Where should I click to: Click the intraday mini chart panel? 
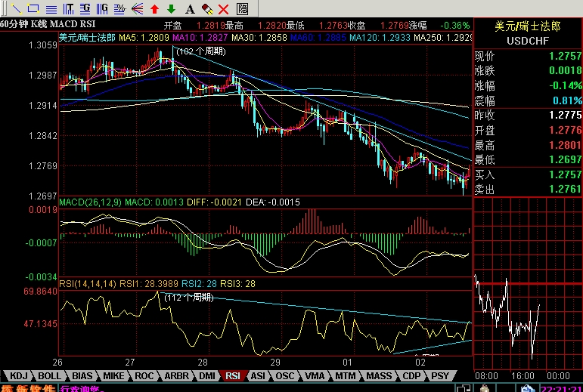529,284
